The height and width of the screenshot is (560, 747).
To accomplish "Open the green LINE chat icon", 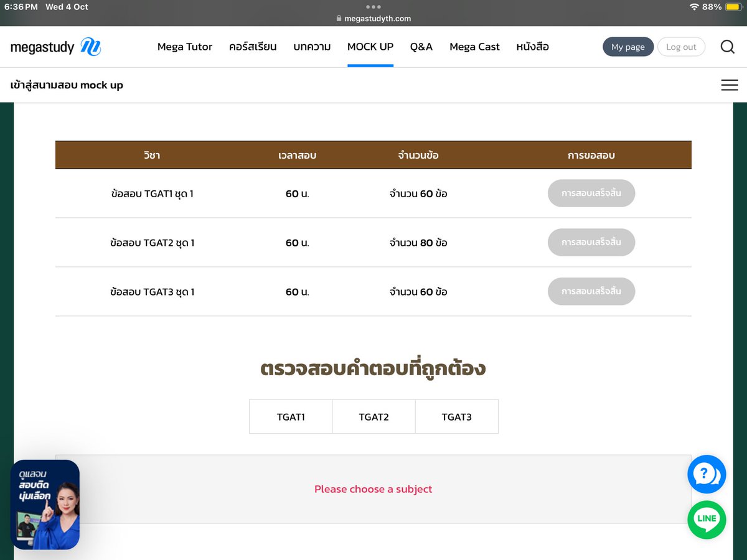I will click(x=707, y=520).
